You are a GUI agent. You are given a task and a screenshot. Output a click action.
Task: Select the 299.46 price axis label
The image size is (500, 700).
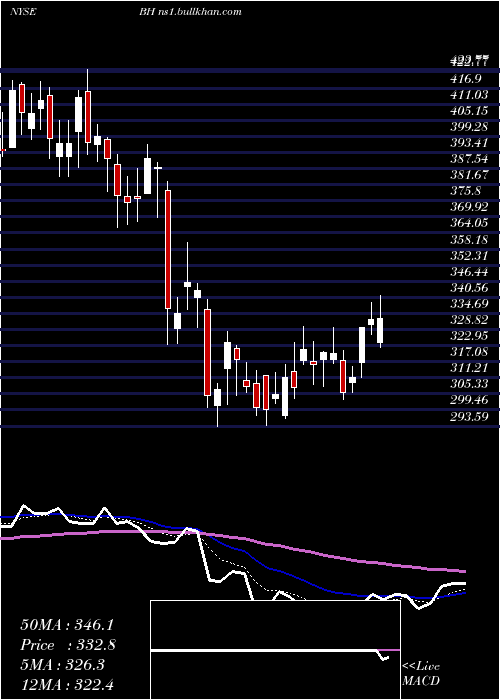470,400
